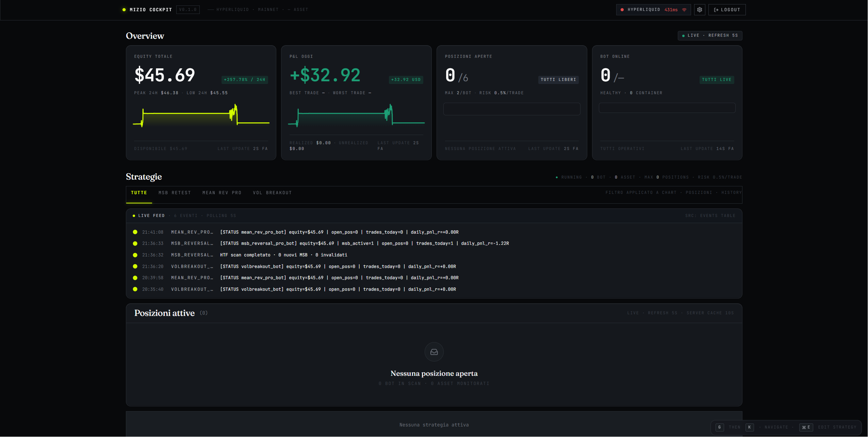This screenshot has height=437, width=868.
Task: Select the HTF scan completato event
Action: pyautogui.click(x=434, y=255)
